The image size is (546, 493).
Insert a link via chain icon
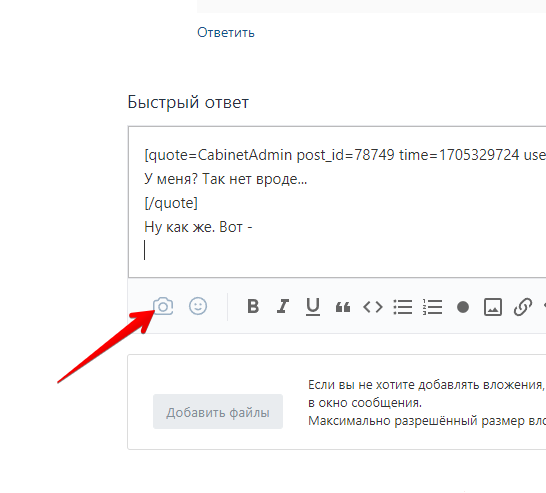click(523, 307)
